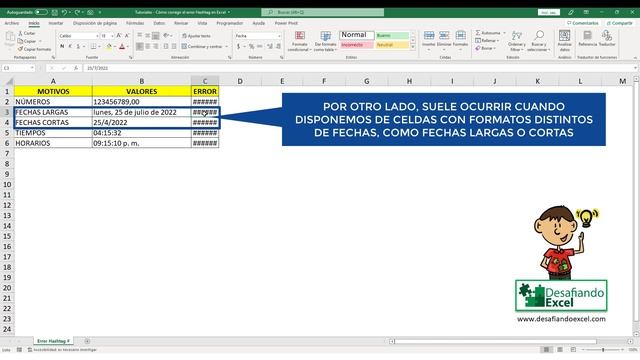
Task: Click the percent style icon
Action: (251, 47)
